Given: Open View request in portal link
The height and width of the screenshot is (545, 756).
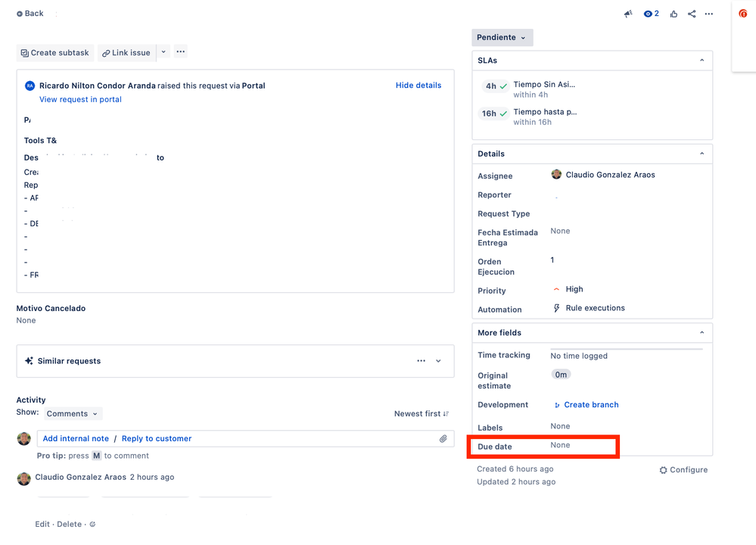Looking at the screenshot, I should pos(80,99).
